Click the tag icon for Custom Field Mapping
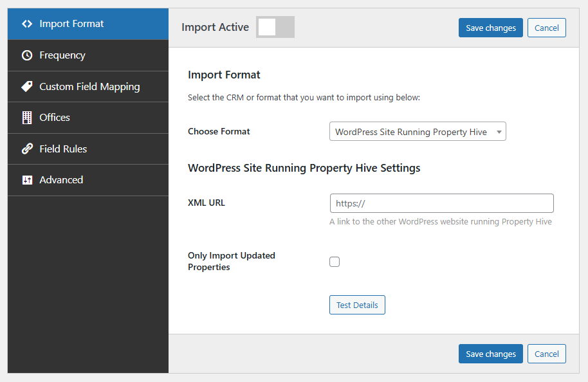 27,86
